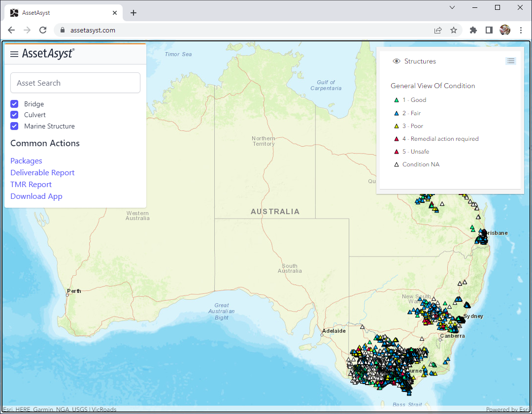The width and height of the screenshot is (532, 414).
Task: Click the Perth city label on map
Action: [74, 291]
